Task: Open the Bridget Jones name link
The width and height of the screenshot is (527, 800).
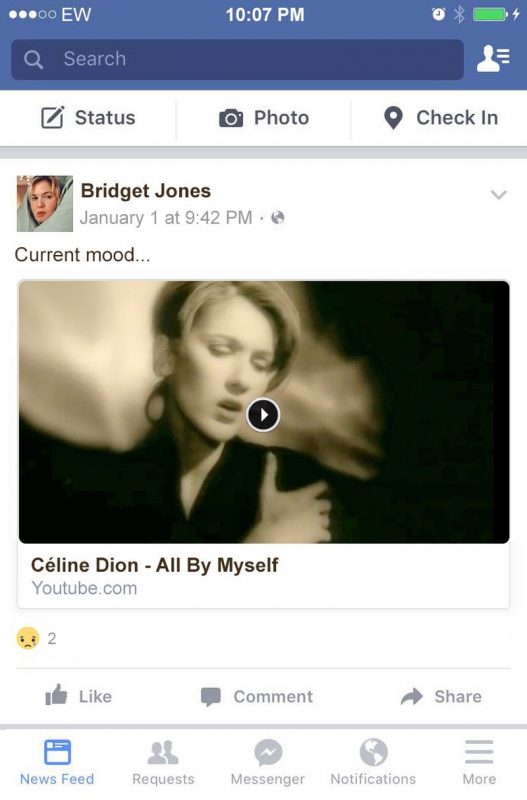Action: 146,191
